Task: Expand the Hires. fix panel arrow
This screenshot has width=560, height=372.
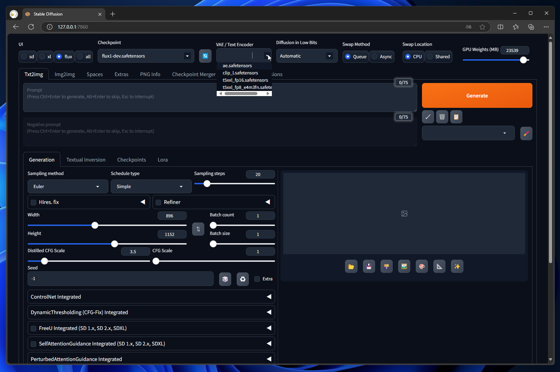Action: [x=143, y=202]
